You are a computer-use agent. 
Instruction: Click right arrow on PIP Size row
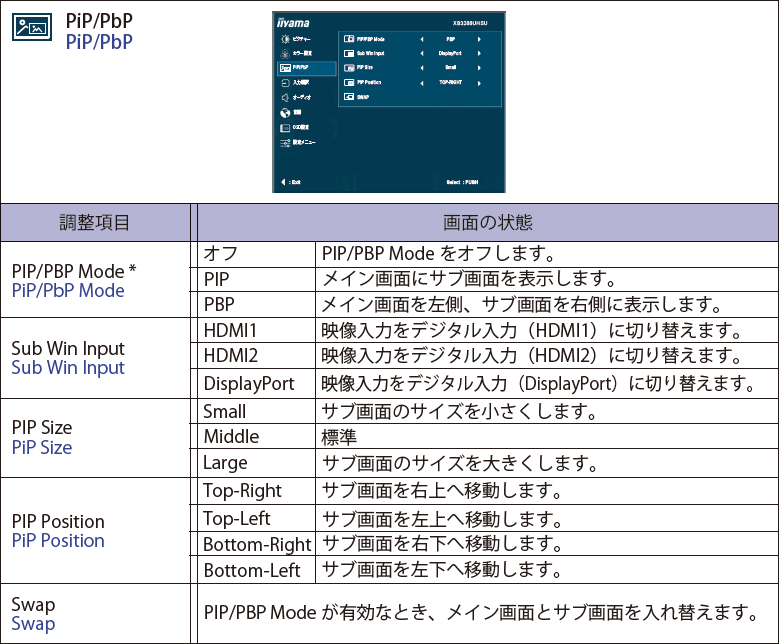pyautogui.click(x=479, y=68)
